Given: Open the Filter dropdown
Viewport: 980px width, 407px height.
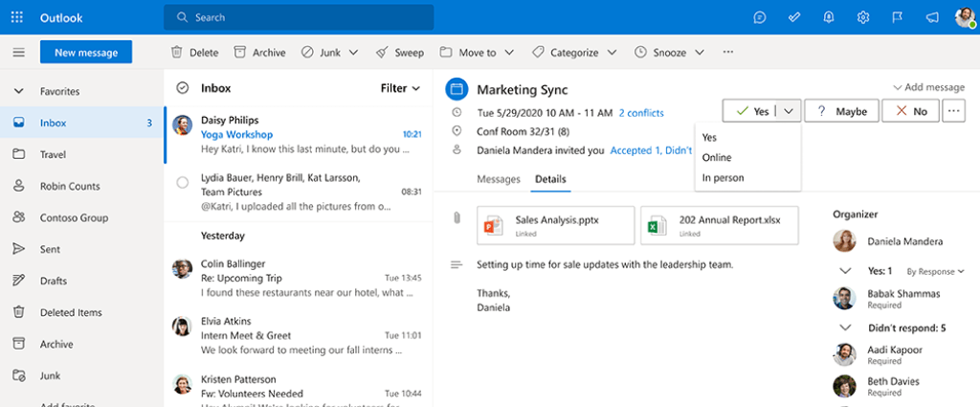Looking at the screenshot, I should (x=401, y=88).
